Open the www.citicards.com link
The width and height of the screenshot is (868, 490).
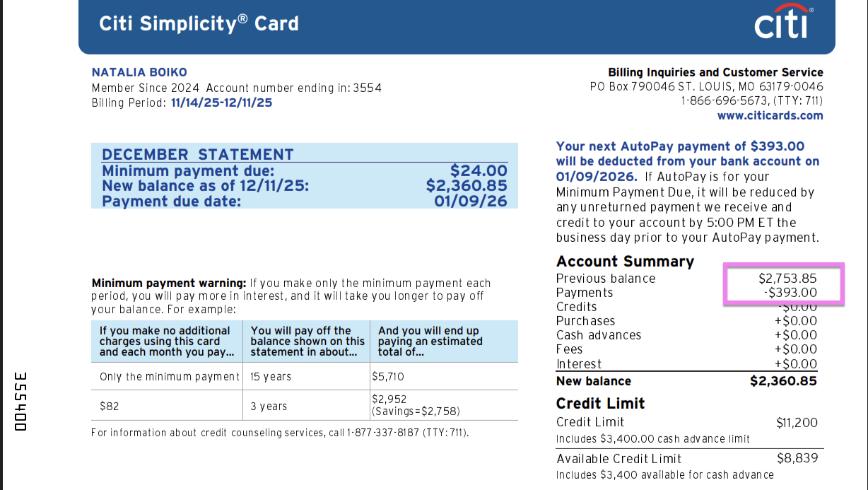coord(770,116)
